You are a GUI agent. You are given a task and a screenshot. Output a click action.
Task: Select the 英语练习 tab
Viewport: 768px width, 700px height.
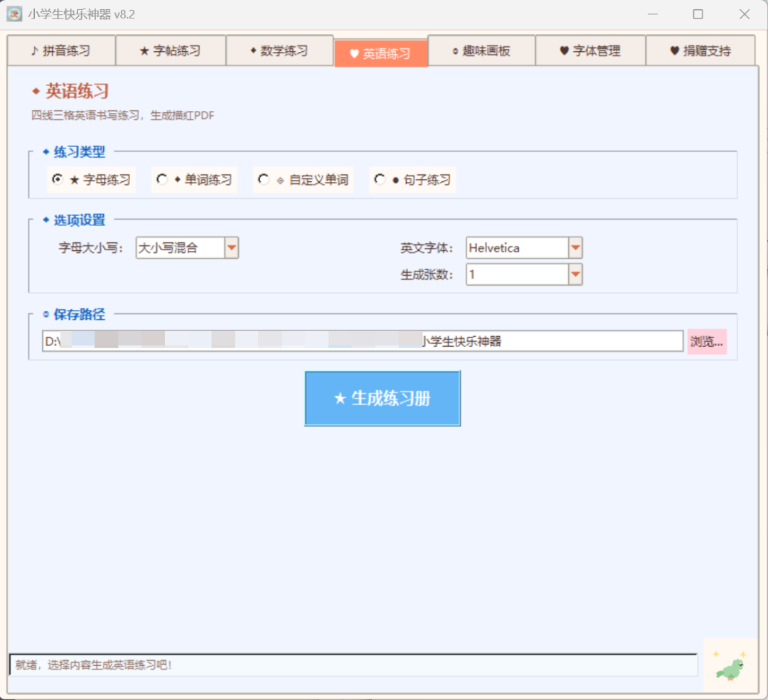click(x=380, y=53)
